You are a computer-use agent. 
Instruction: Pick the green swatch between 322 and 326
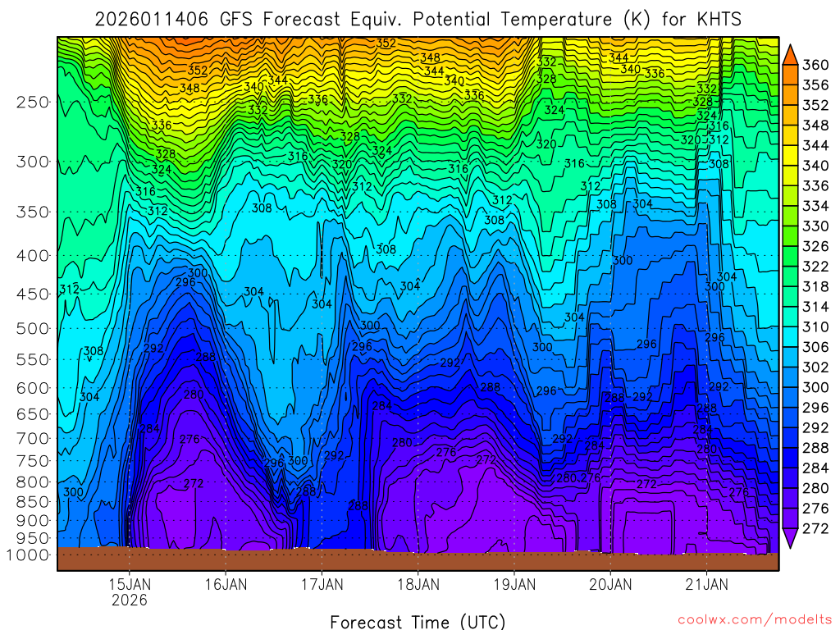pyautogui.click(x=791, y=256)
